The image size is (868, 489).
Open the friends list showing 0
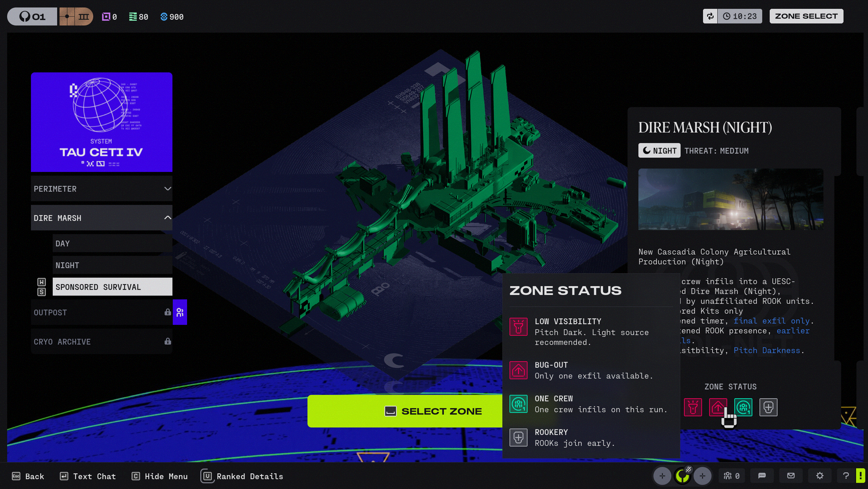tap(731, 476)
